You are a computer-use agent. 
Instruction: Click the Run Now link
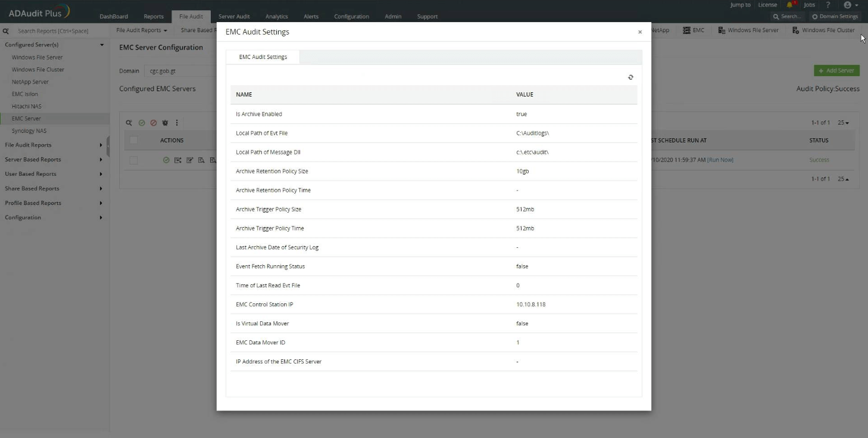click(x=720, y=160)
